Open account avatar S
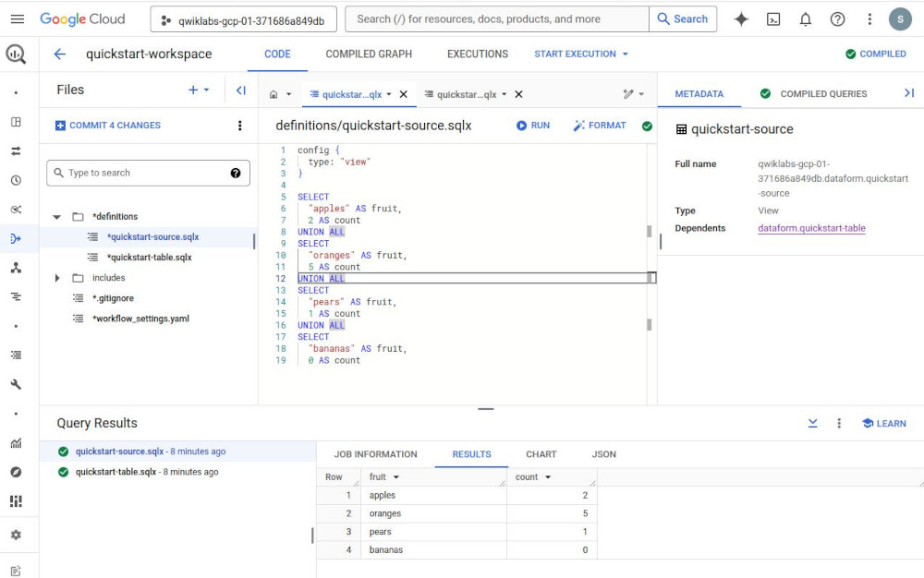This screenshot has width=924, height=578. [900, 19]
